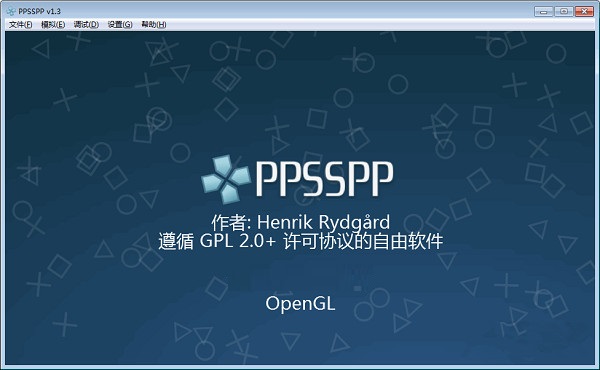
Task: Open the 文件(F) menu
Action: (x=20, y=24)
